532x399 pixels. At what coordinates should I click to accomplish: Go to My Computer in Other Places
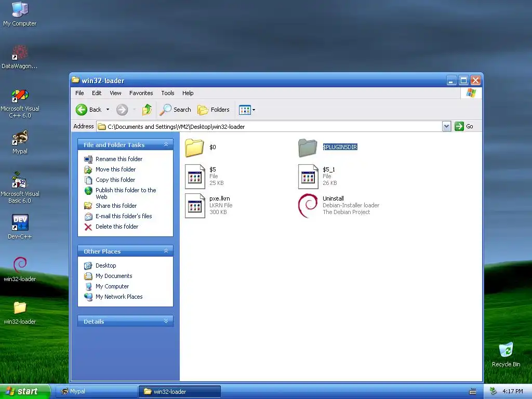coord(112,286)
